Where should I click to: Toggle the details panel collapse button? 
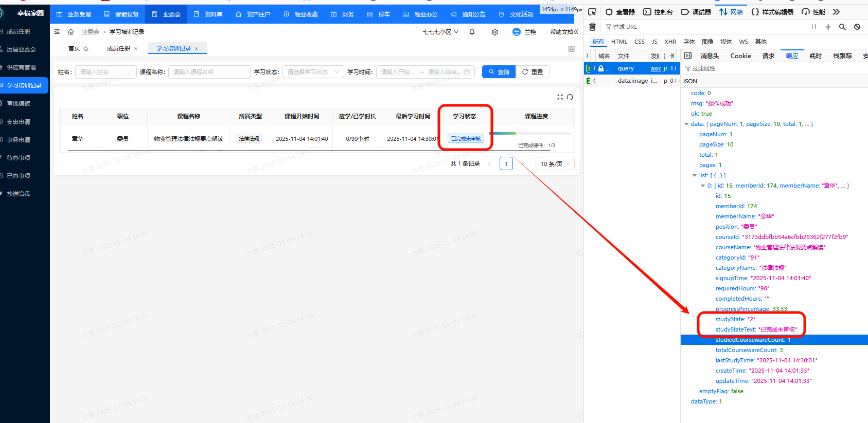point(688,56)
